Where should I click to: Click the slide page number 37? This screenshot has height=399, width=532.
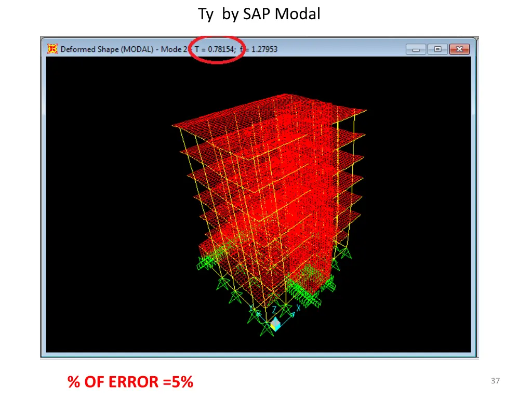(495, 381)
